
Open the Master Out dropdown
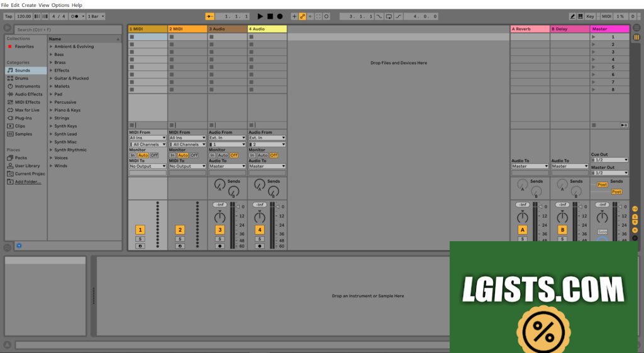click(609, 173)
